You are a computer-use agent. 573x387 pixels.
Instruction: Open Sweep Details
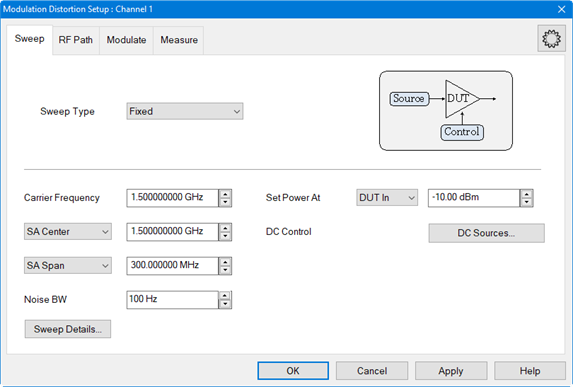(68, 329)
